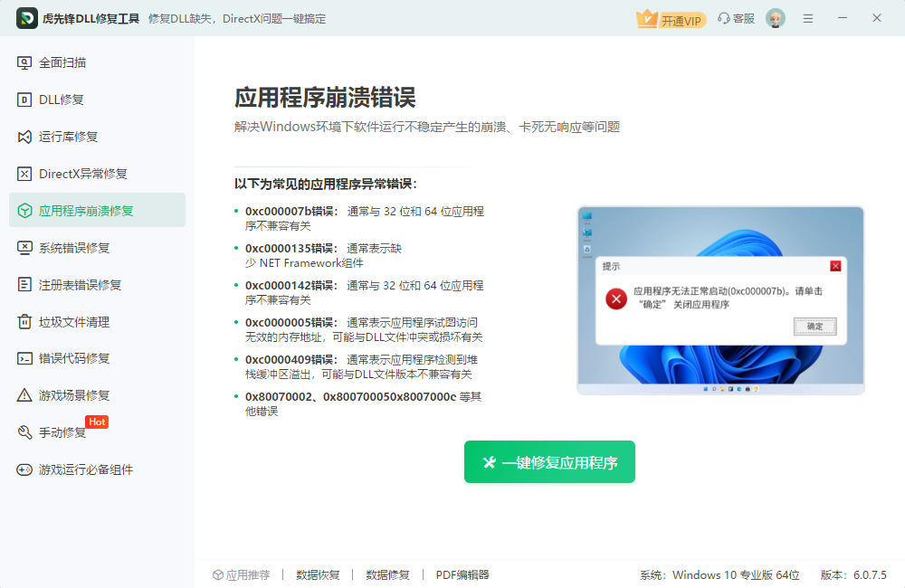Screen dimensions: 905x588
Task: Select 游戏运行必备组件 menu item
Action: (97, 469)
